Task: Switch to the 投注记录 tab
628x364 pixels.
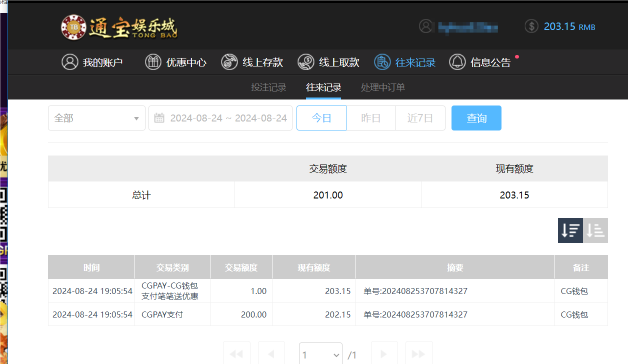Action: pos(268,87)
